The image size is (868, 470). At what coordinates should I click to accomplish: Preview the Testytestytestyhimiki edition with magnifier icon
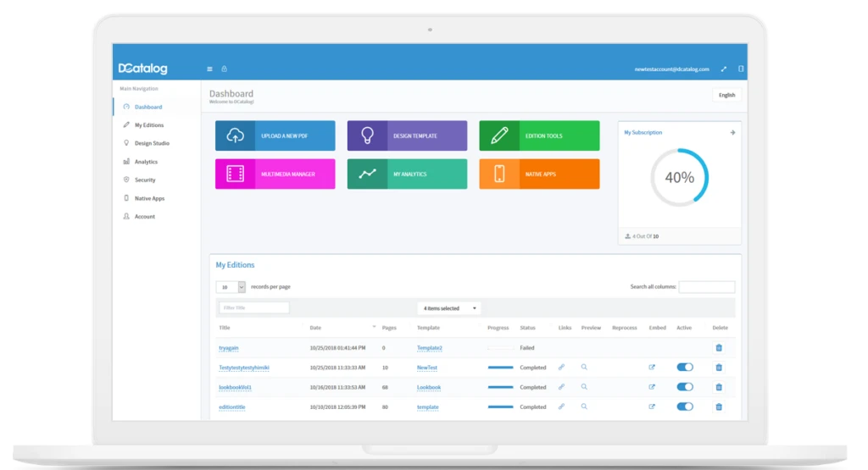pos(584,367)
